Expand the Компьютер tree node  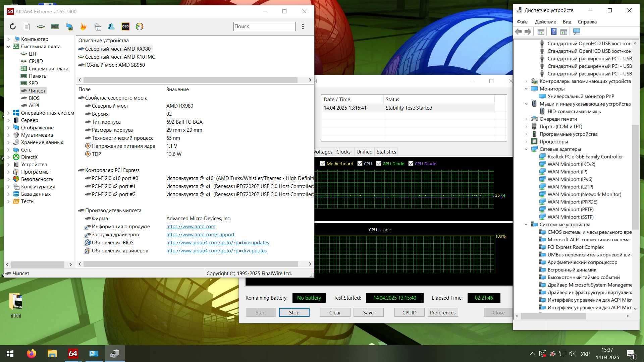coord(8,39)
